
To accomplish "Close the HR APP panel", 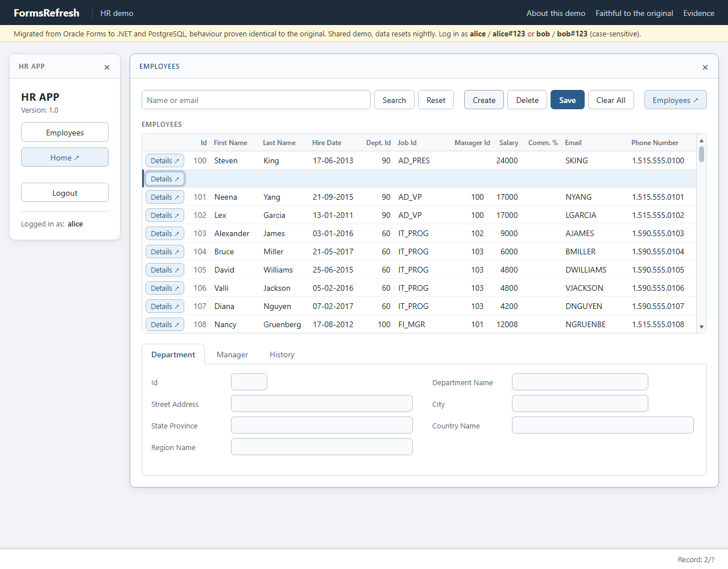I will click(107, 67).
